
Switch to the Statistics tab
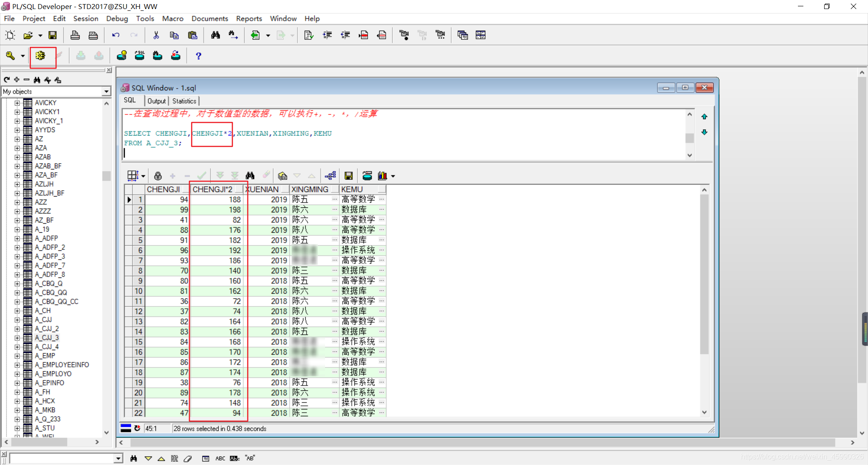coord(184,101)
